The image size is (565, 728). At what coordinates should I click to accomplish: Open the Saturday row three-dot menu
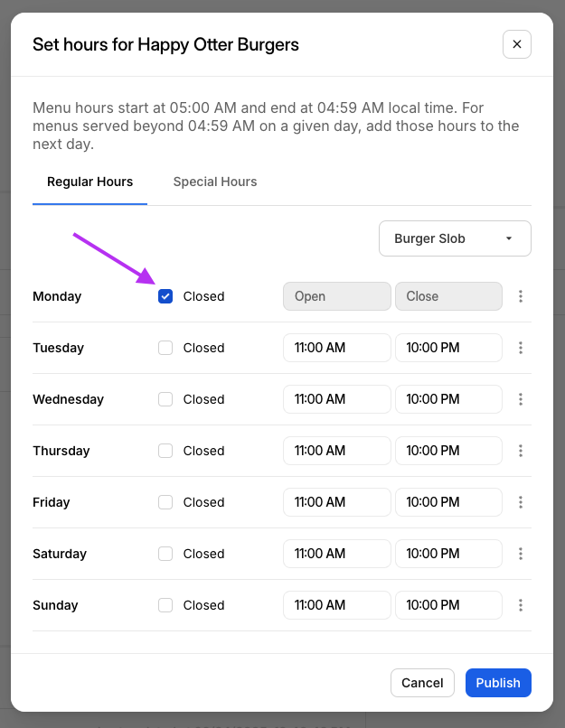point(520,554)
